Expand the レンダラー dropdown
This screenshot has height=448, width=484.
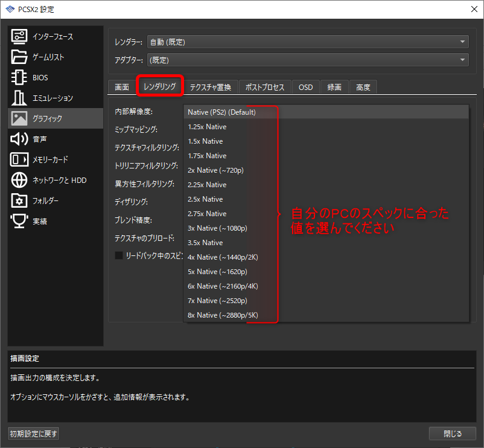(x=308, y=42)
